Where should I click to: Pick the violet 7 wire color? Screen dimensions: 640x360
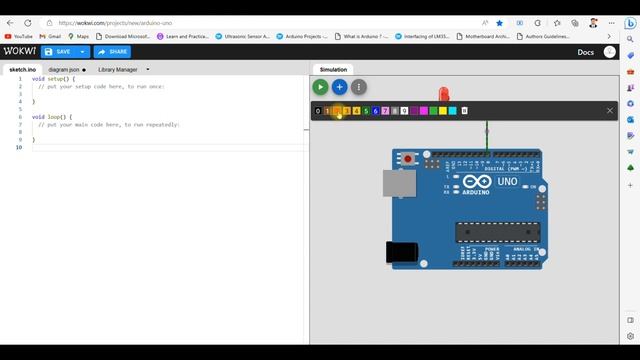(x=385, y=111)
